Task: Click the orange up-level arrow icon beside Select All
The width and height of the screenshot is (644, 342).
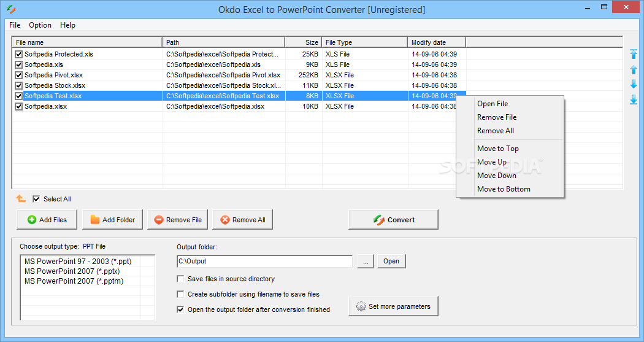Action: coord(20,199)
